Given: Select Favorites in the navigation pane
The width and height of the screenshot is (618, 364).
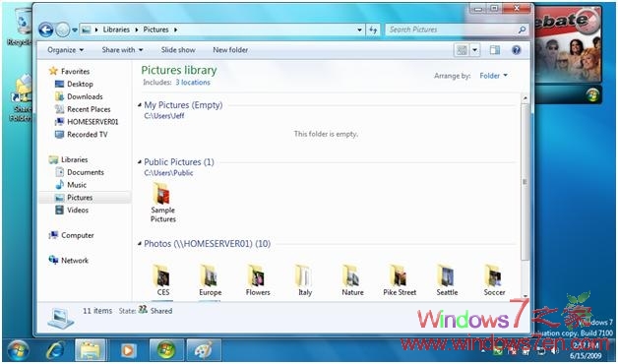Looking at the screenshot, I should point(69,71).
